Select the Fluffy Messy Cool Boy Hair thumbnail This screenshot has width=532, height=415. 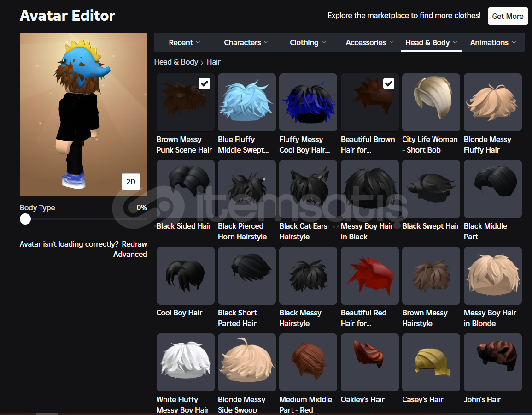pyautogui.click(x=308, y=102)
